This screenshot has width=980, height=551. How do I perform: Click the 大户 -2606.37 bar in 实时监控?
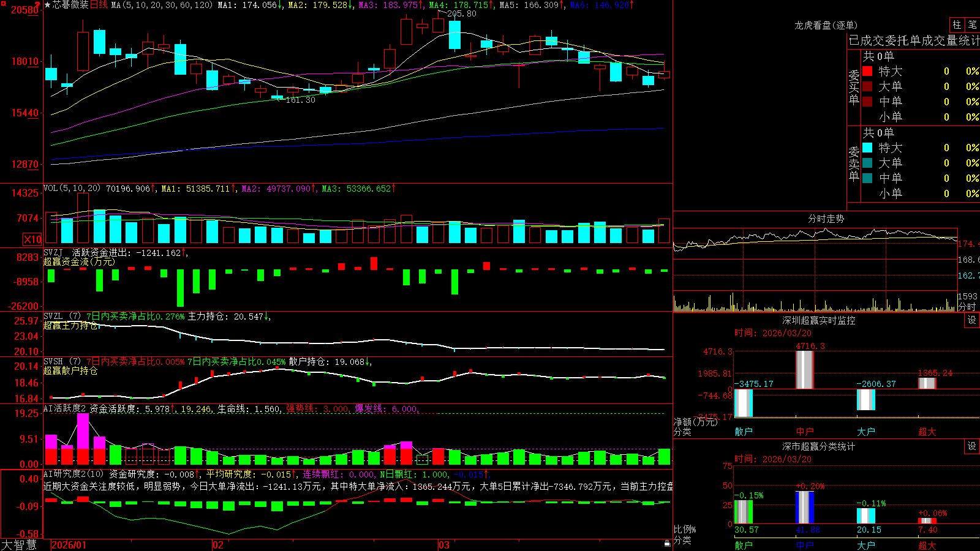pos(866,400)
